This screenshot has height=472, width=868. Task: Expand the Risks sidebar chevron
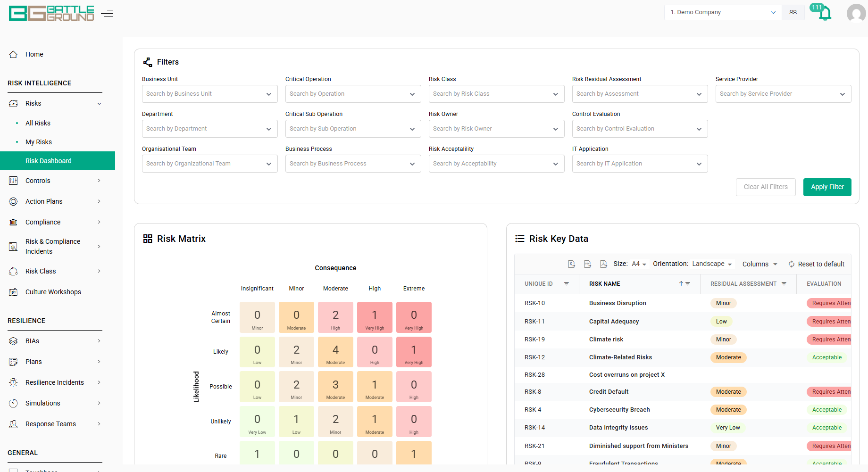coord(99,104)
